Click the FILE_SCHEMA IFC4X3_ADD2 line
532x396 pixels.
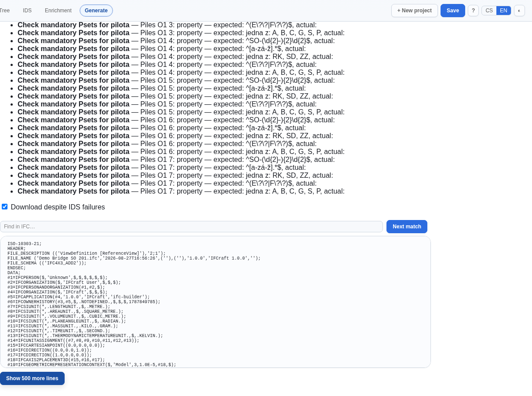pos(47,263)
